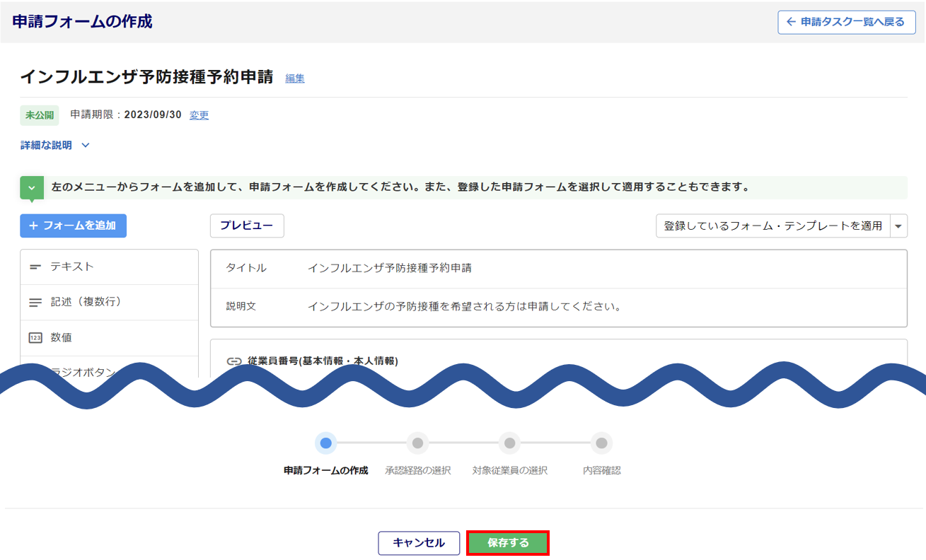Image resolution: width=926 pixels, height=560 pixels.
Task: Return via 申請タスク一覧へ戻る button
Action: click(846, 22)
